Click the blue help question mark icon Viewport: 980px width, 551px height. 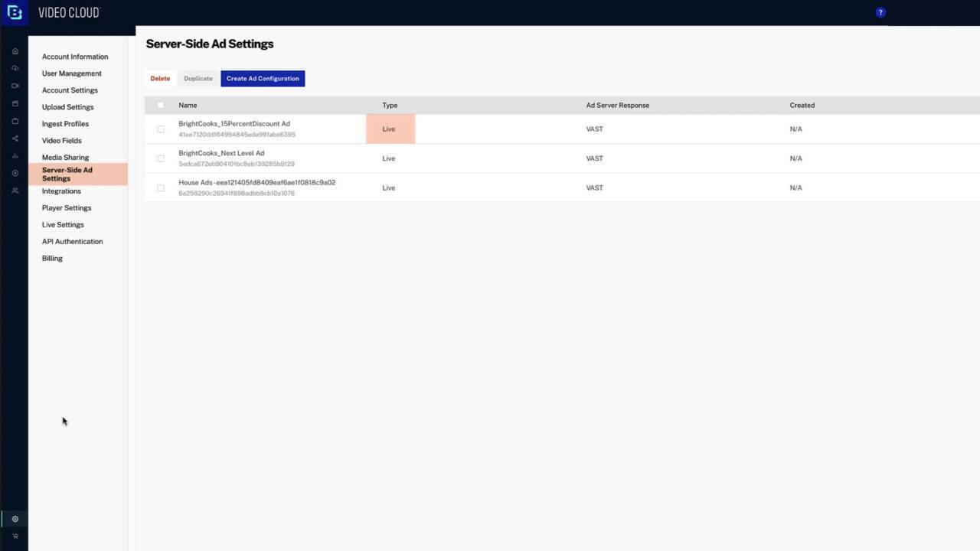(880, 12)
